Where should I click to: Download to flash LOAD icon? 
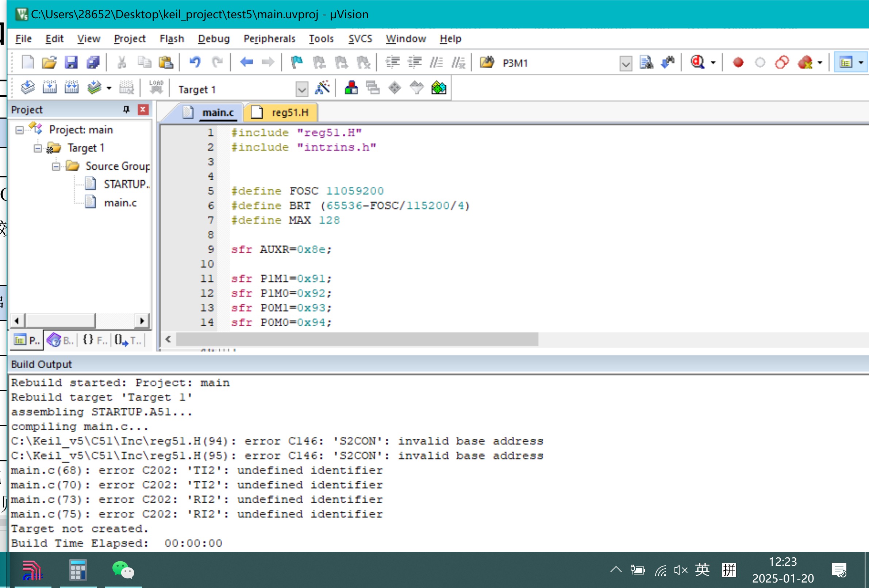click(156, 88)
